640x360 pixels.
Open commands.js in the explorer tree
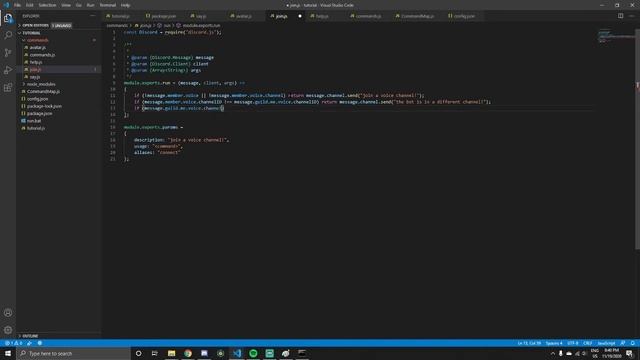click(x=42, y=55)
